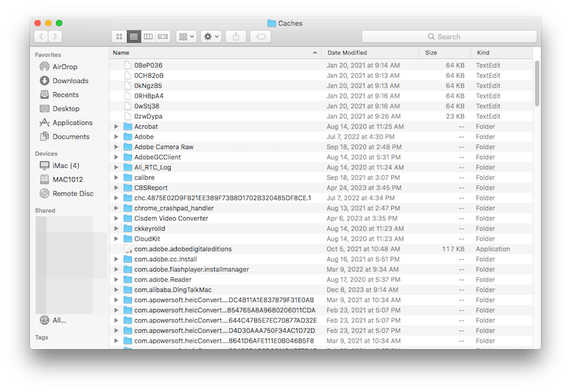Go back with the left arrow
The height and width of the screenshot is (392, 571).
click(x=41, y=36)
